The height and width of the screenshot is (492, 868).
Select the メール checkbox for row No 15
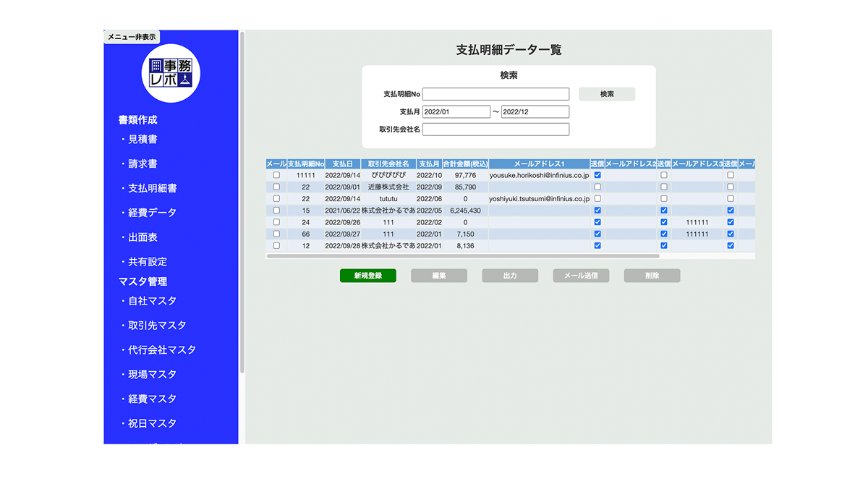(x=276, y=211)
